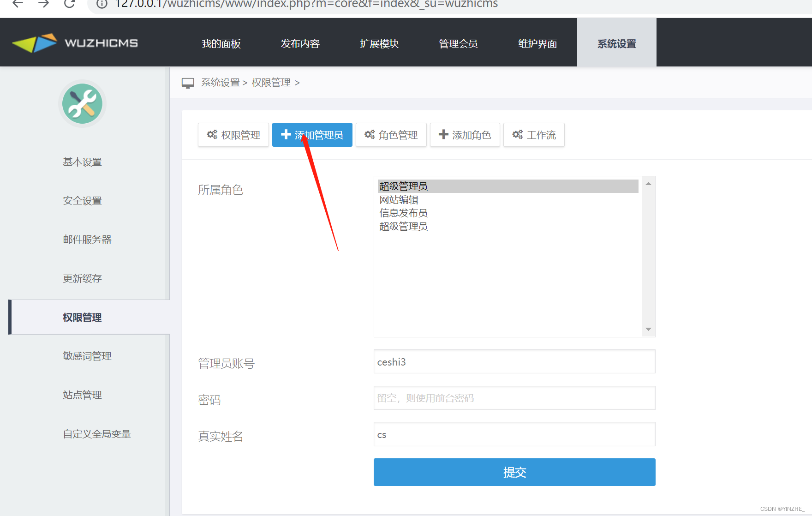The width and height of the screenshot is (812, 516).
Task: Open 发布内容 in top navigation
Action: (x=300, y=43)
